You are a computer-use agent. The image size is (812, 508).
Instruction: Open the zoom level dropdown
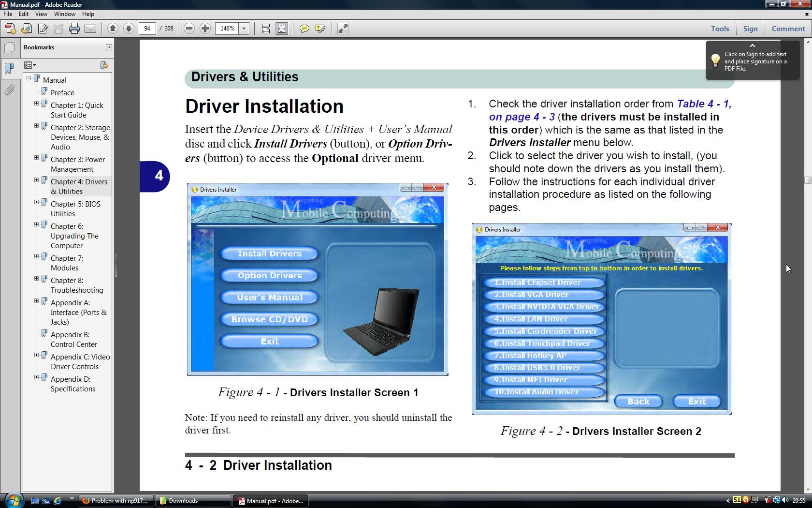[244, 29]
